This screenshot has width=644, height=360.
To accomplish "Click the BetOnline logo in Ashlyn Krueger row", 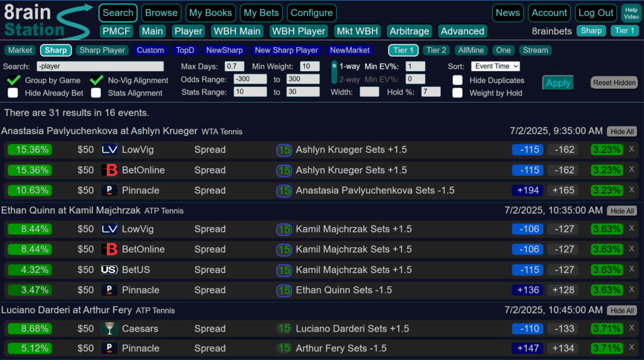I will (x=109, y=170).
